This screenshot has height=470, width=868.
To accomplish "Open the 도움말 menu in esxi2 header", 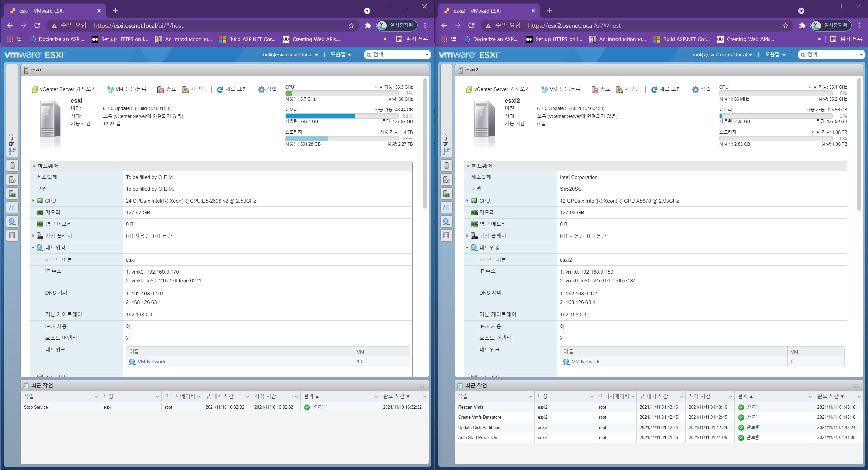I will point(775,55).
